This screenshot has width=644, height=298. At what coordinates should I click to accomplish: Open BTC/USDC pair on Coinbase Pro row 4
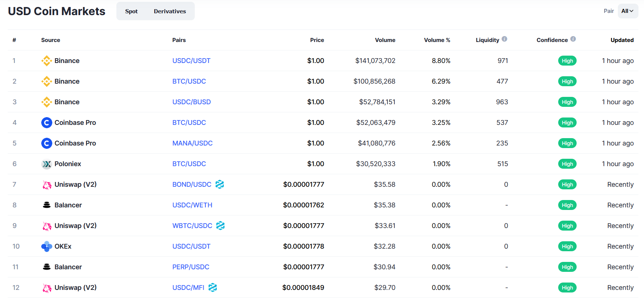(x=189, y=123)
